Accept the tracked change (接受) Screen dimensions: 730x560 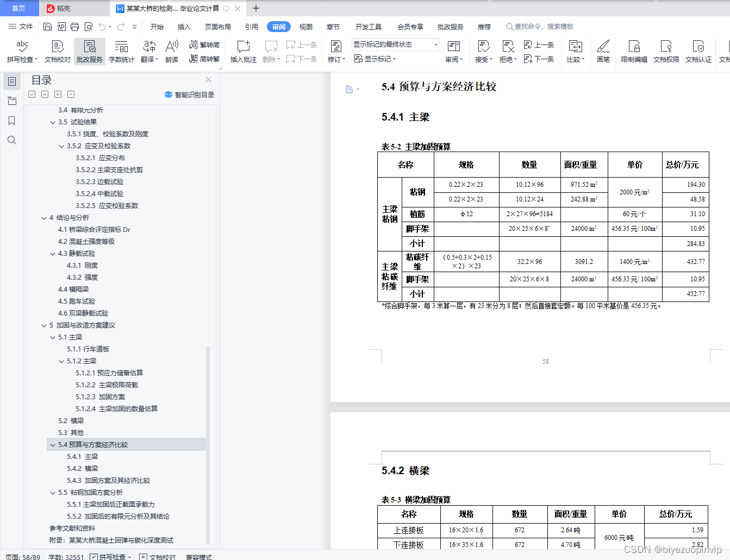[483, 52]
